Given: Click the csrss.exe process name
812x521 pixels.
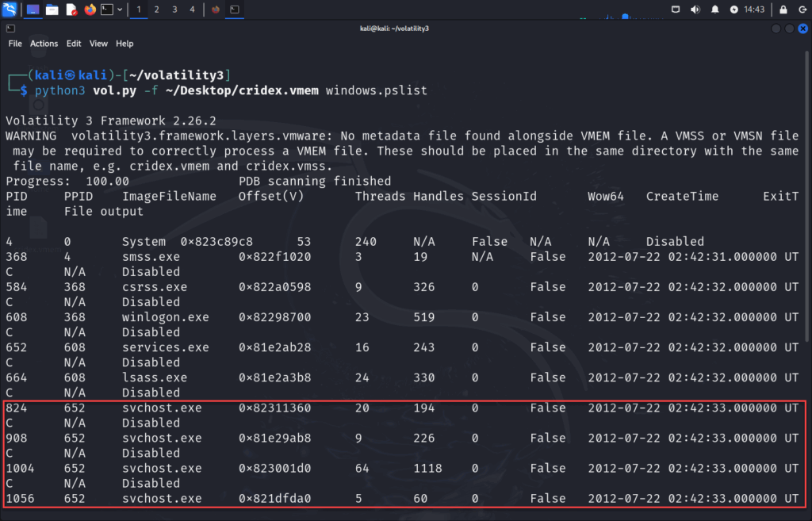Looking at the screenshot, I should pyautogui.click(x=155, y=287).
